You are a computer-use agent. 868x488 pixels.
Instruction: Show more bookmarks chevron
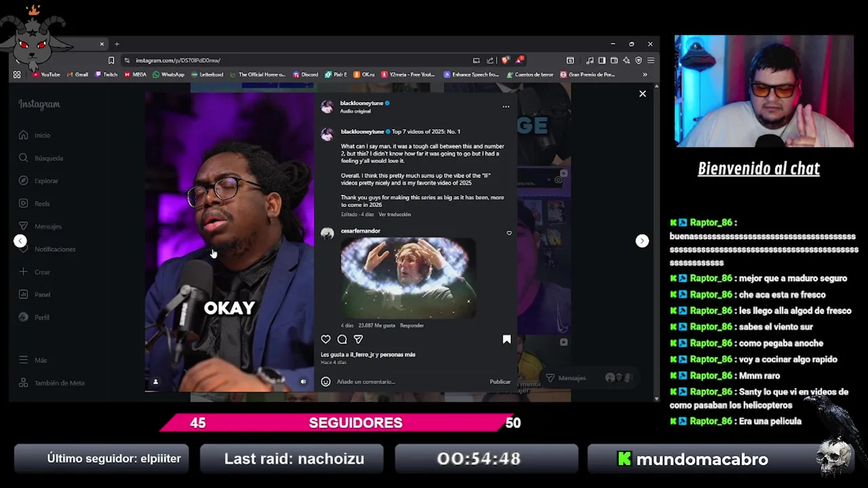[645, 75]
